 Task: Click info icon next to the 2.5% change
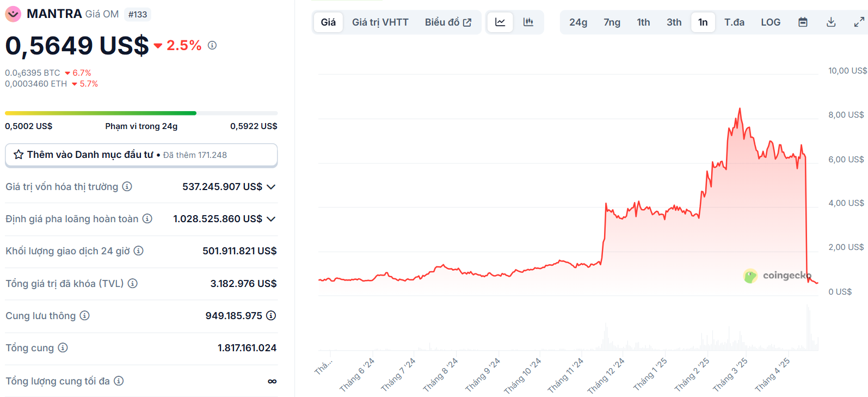212,45
